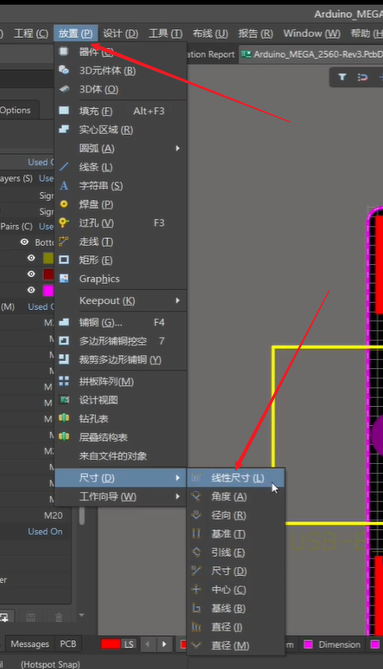Image resolution: width=383 pixels, height=669 pixels.
Task: Choose 拼板阵列(M) embedded board array
Action: click(x=121, y=381)
